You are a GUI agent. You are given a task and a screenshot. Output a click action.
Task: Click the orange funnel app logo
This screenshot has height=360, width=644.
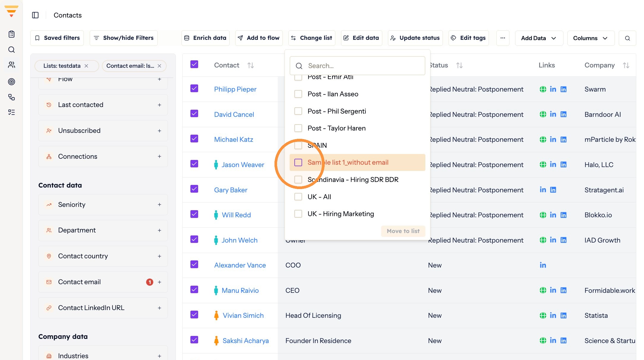(11, 11)
